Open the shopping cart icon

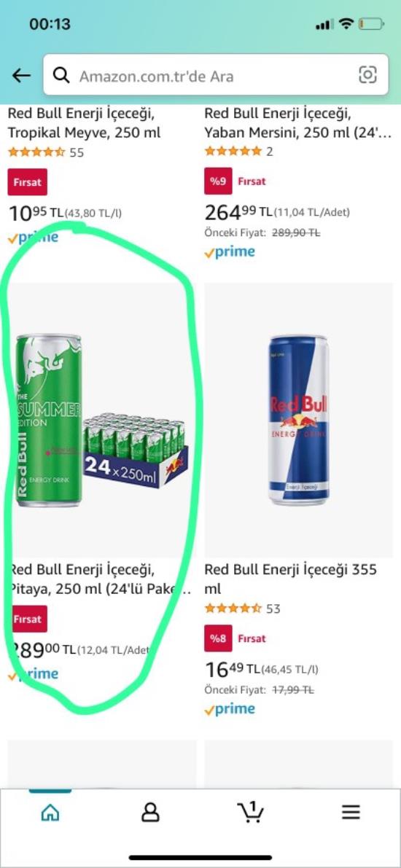click(x=250, y=812)
